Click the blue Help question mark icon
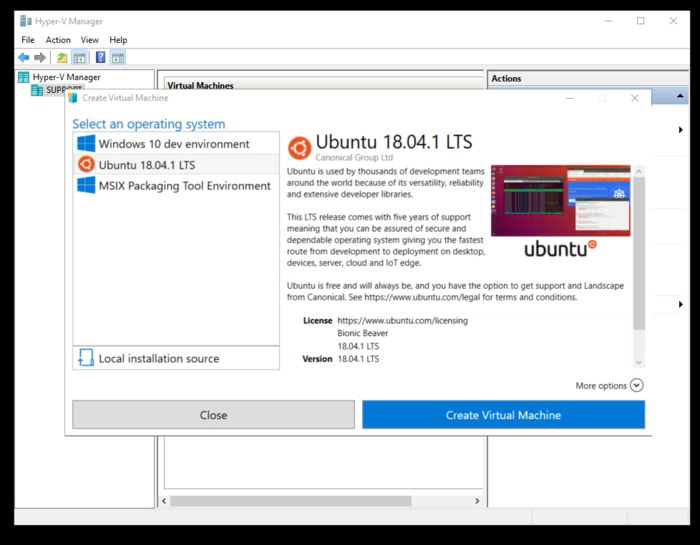The width and height of the screenshot is (700, 545). pyautogui.click(x=101, y=57)
